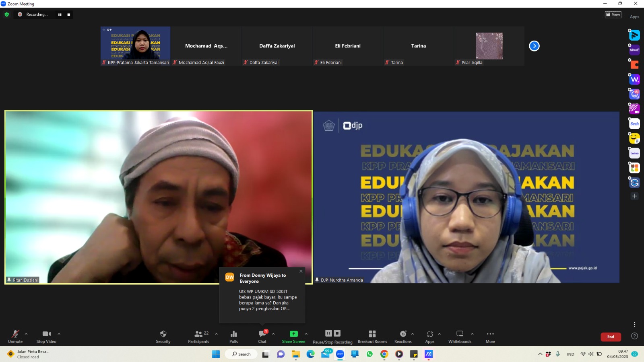Open the More options menu
Image resolution: width=644 pixels, height=362 pixels.
tap(490, 336)
